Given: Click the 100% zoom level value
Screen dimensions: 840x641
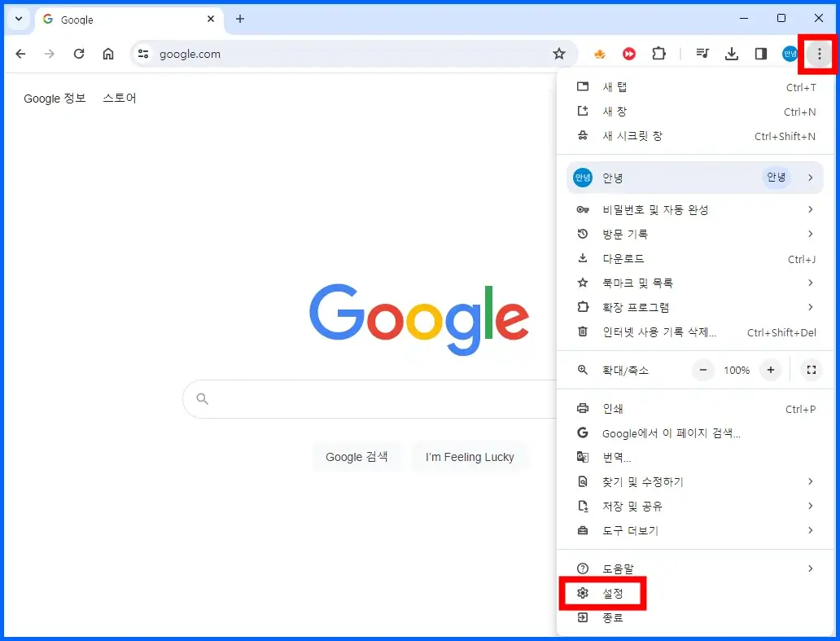Looking at the screenshot, I should tap(737, 370).
